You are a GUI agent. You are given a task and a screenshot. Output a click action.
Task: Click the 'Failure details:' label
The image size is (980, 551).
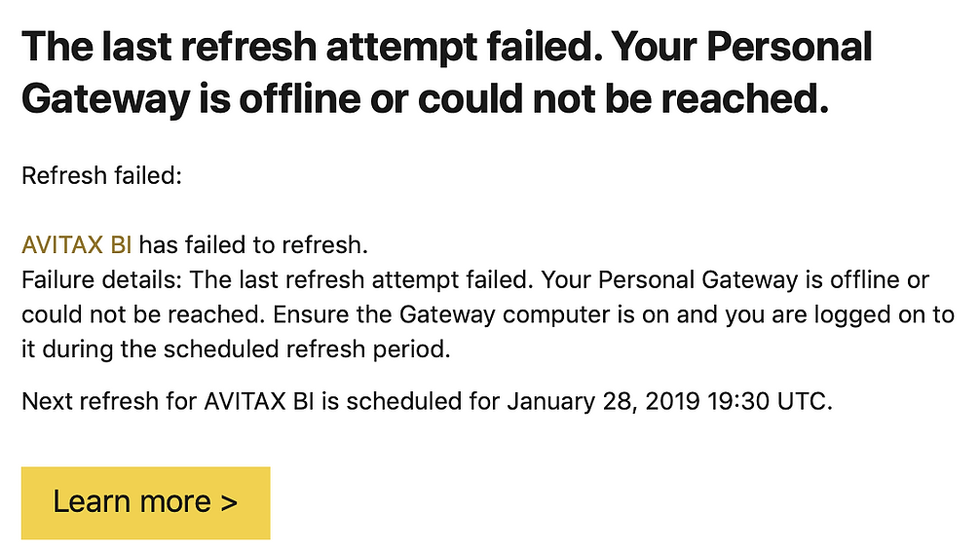(x=101, y=279)
